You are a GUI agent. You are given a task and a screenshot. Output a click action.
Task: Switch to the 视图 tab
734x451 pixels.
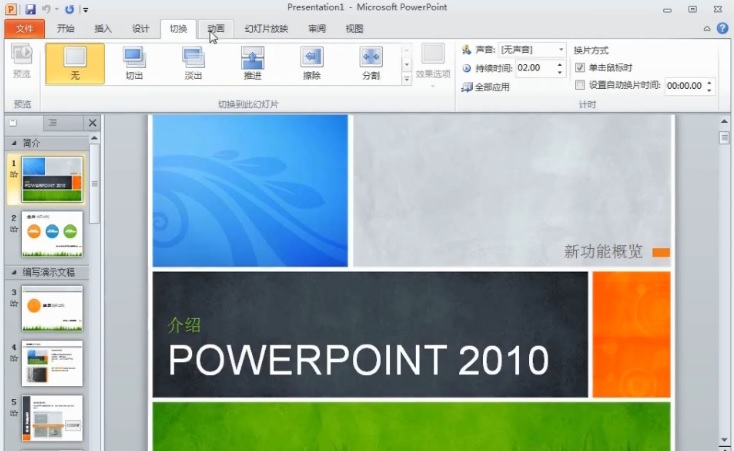click(354, 29)
